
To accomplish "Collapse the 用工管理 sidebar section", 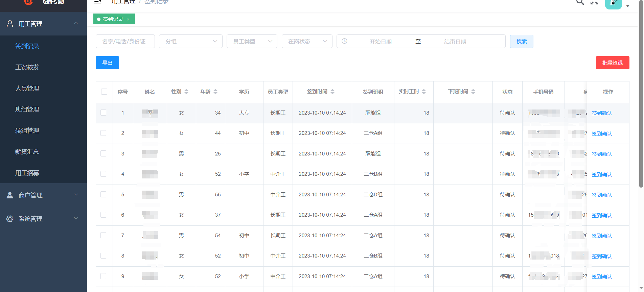I will (43, 24).
